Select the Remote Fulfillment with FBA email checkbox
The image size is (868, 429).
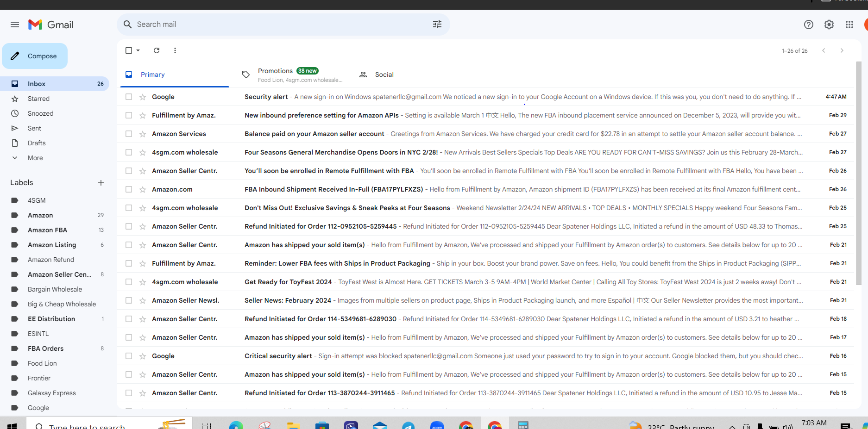[x=129, y=171]
